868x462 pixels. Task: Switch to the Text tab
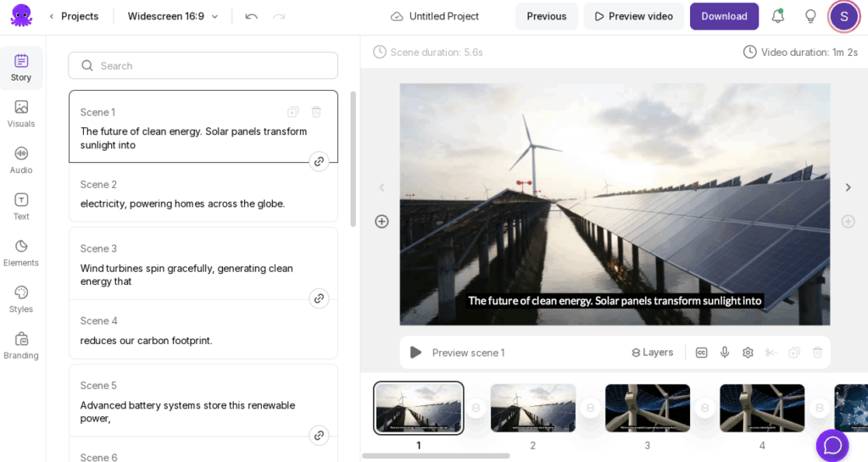(21, 206)
